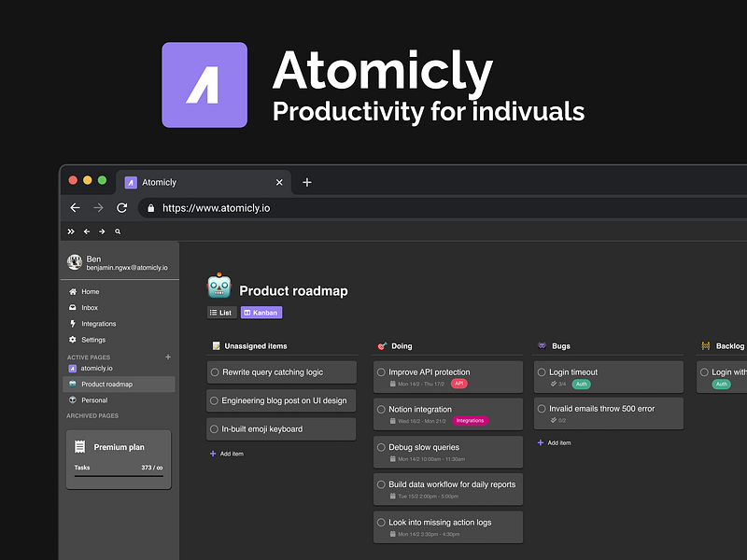
Task: Click the add page plus icon beside Active Pages
Action: tap(168, 357)
